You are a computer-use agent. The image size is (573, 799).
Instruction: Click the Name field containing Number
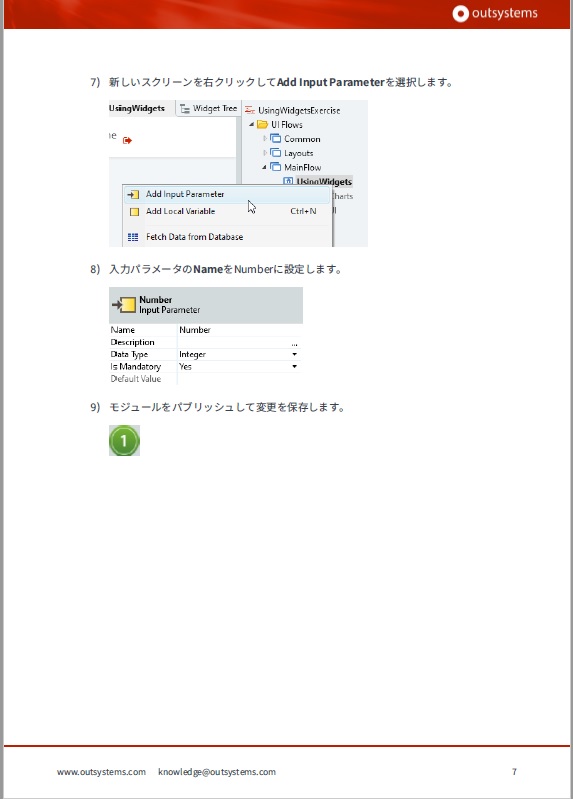[239, 330]
